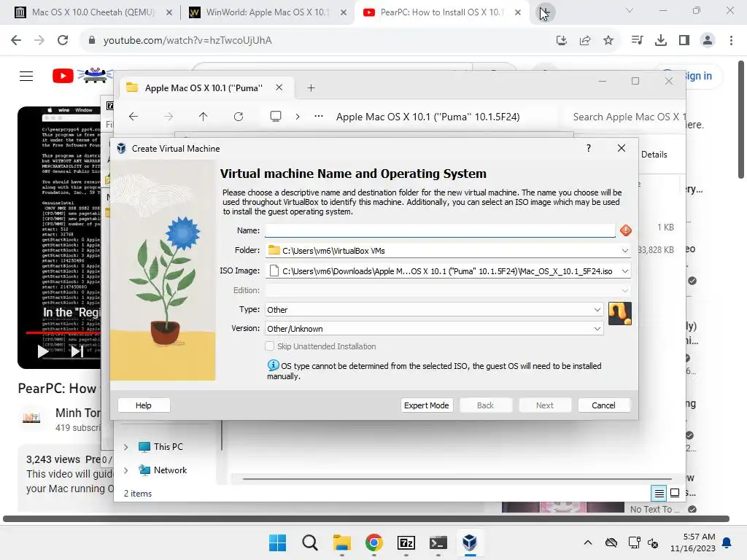
Task: Go back in File Explorer
Action: pyautogui.click(x=133, y=117)
